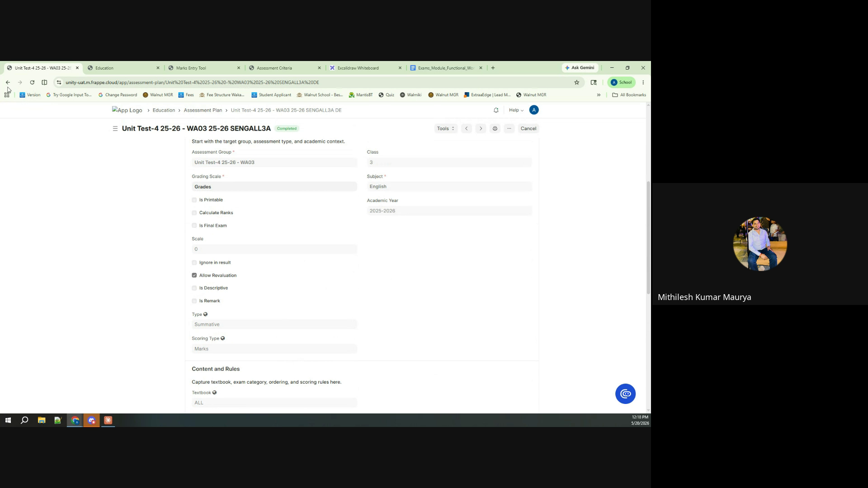The image size is (868, 488).
Task: Open Type field showing Summative
Action: pos(274,324)
